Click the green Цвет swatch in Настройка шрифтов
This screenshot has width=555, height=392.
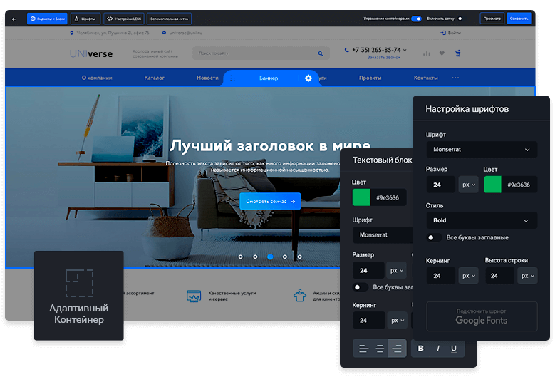click(x=492, y=185)
